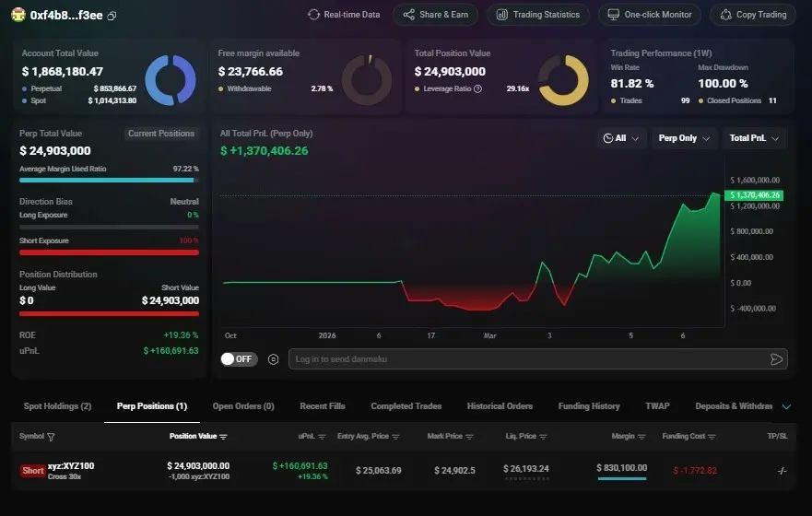Open the All time-range dropdown
Screen dimensions: 812x516
[621, 138]
